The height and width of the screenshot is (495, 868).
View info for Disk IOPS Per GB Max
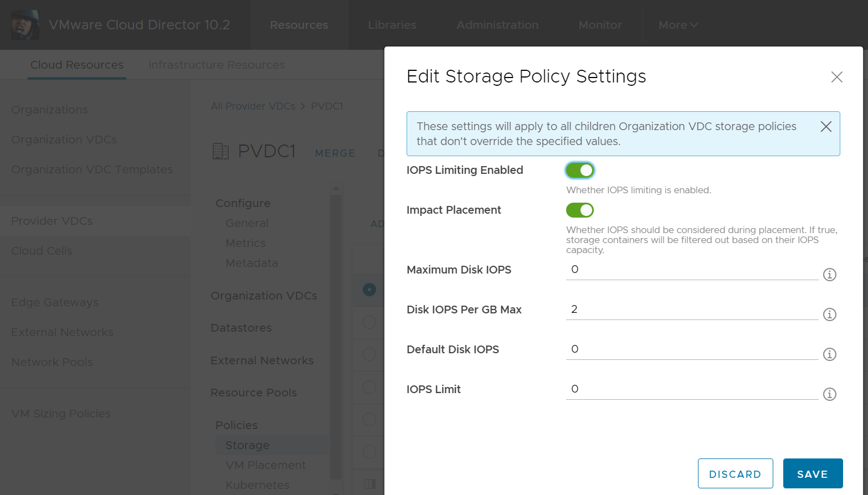(829, 314)
